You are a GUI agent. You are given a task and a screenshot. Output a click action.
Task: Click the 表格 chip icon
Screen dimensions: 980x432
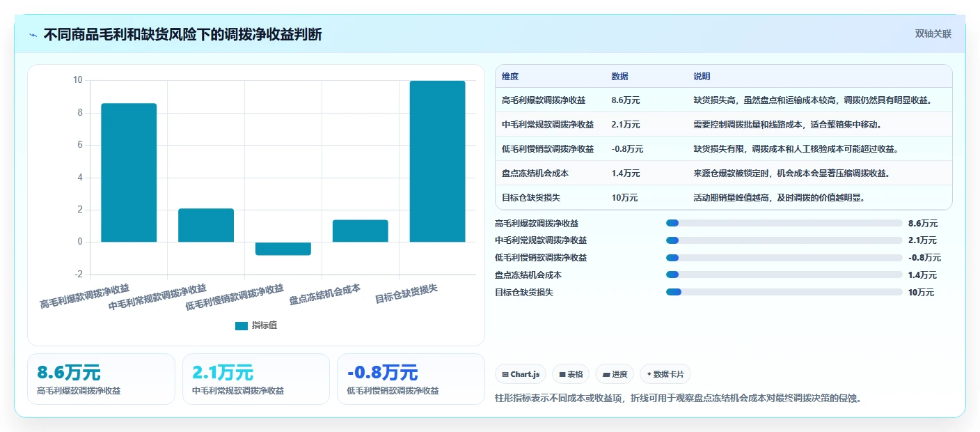(562, 374)
